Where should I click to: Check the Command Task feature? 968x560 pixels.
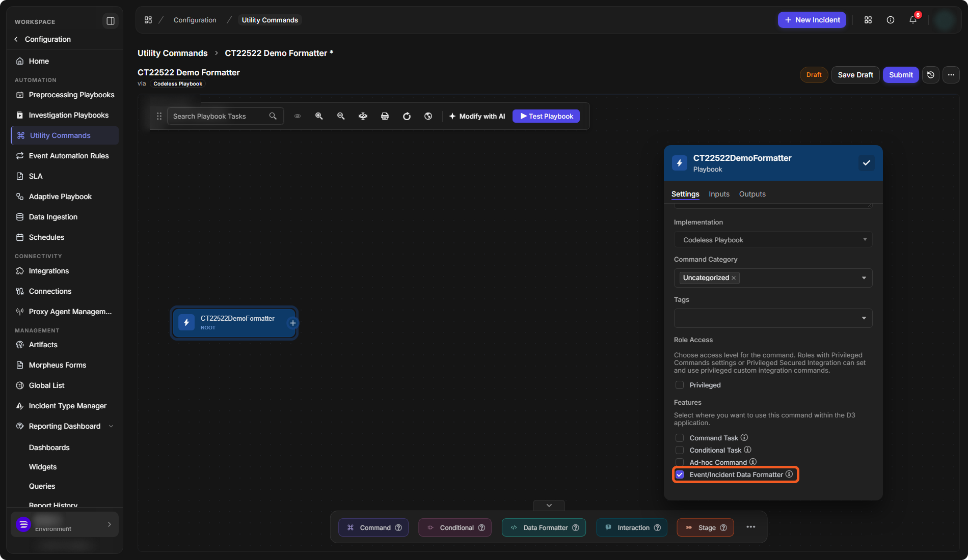[680, 438]
